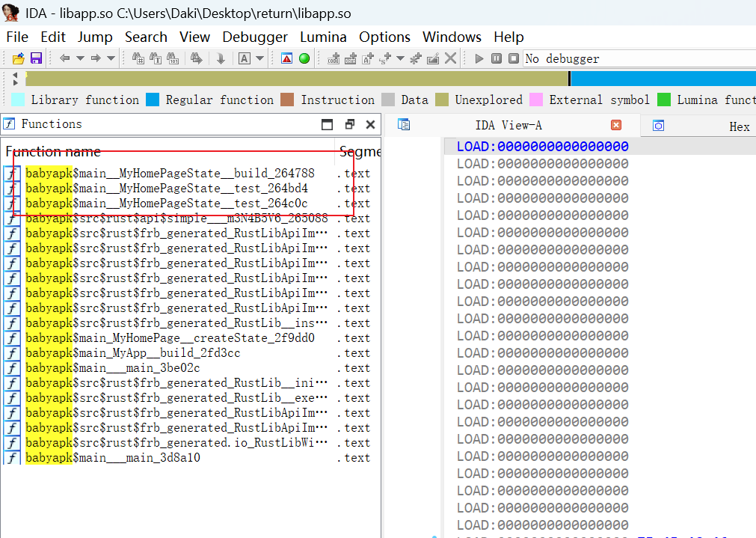
Task: Click the Regular function blue legend swatch
Action: (153, 100)
